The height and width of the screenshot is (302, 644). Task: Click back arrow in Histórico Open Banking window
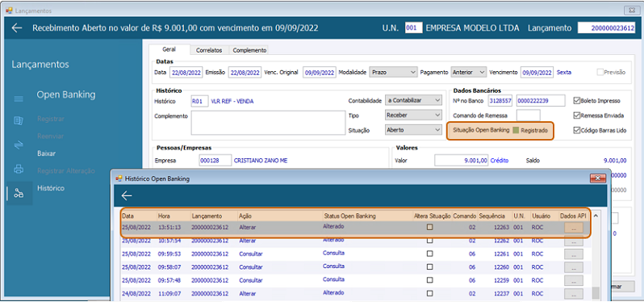click(127, 195)
